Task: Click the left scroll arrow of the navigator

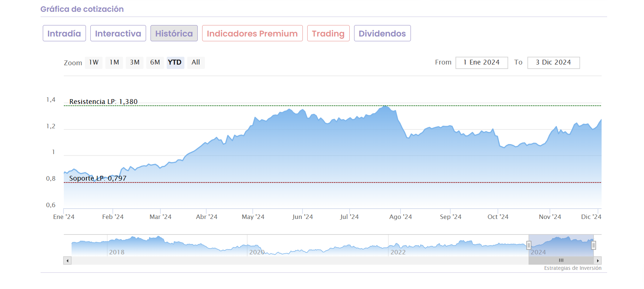Action: click(x=67, y=261)
